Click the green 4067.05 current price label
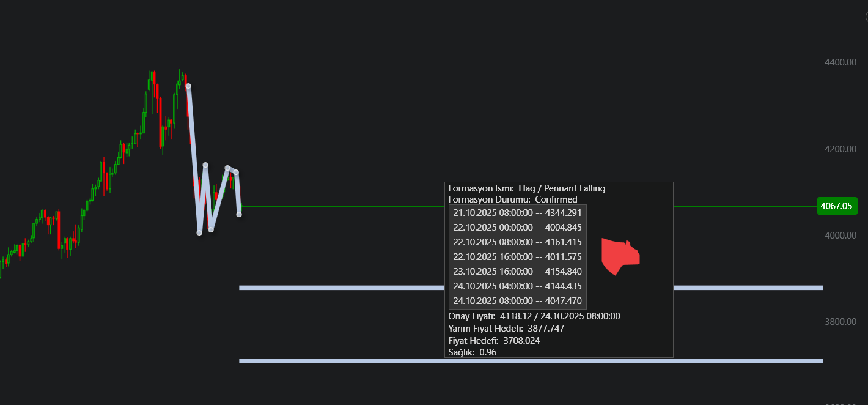868x405 pixels. coord(837,206)
